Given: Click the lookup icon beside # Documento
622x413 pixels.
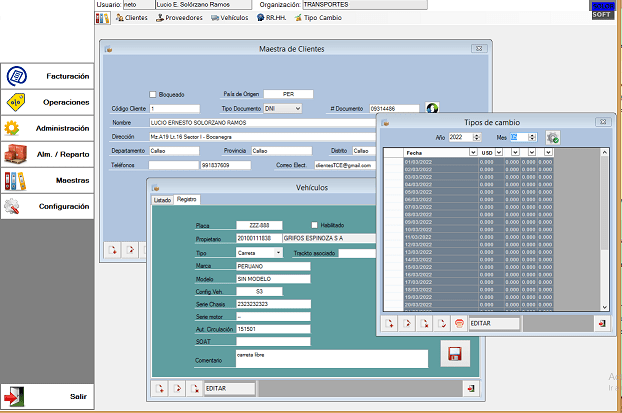Looking at the screenshot, I should (433, 107).
